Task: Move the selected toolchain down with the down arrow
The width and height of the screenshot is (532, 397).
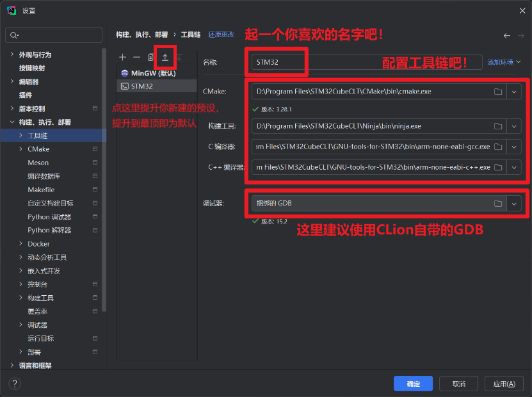Action: 180,57
